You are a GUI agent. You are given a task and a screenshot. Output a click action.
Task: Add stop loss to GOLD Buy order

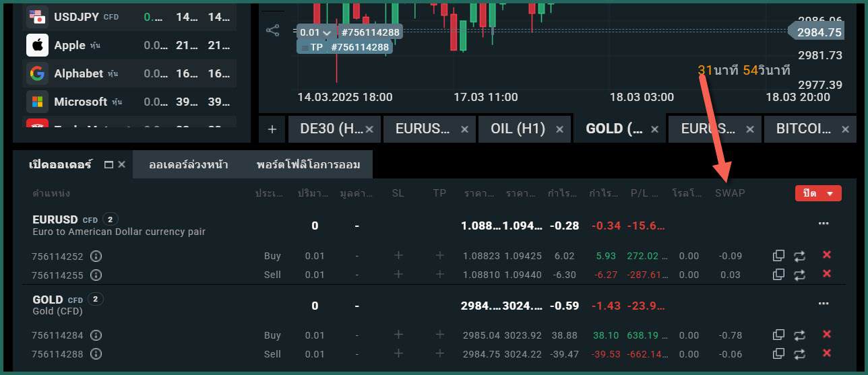(x=398, y=335)
